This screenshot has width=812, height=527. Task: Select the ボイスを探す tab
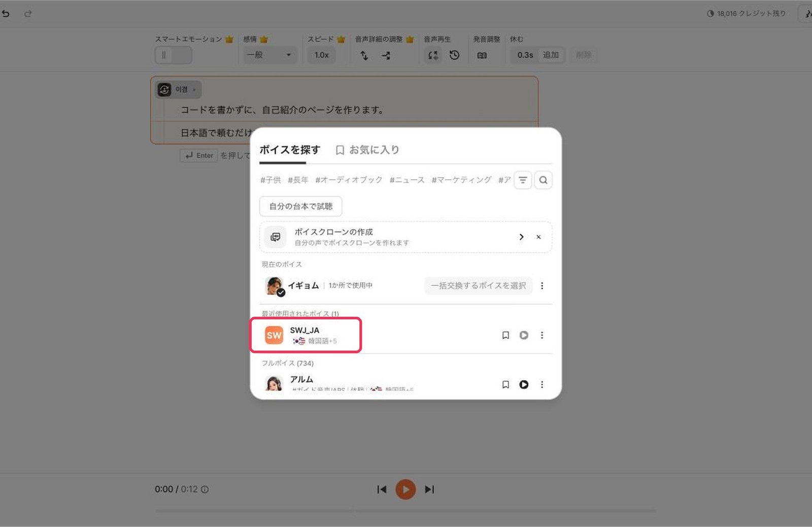tap(290, 150)
